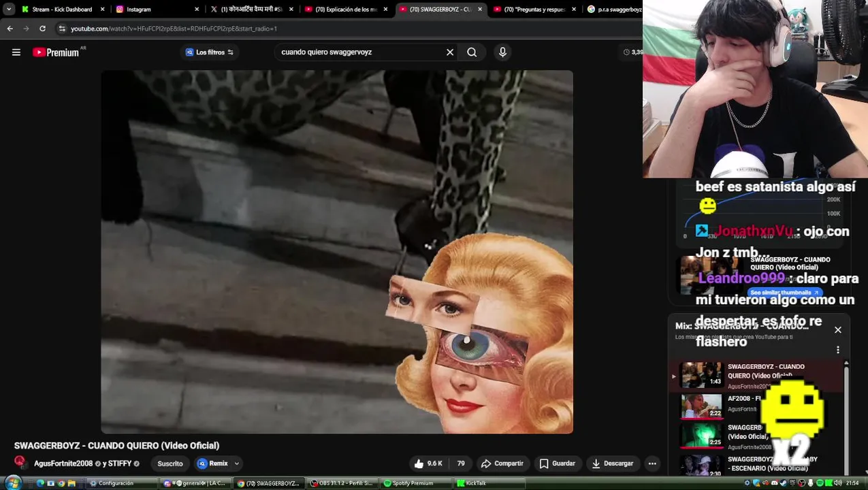Expand the Remix dropdown arrow

tap(237, 463)
